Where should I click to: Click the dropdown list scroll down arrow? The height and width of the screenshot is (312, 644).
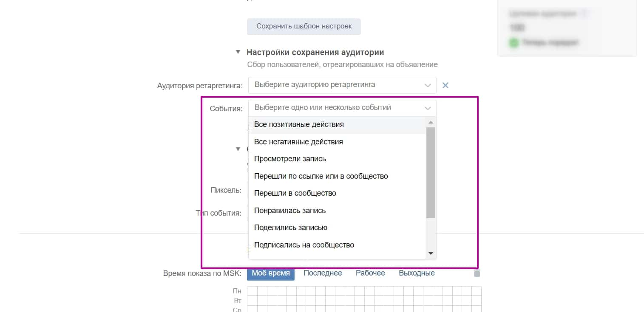(x=431, y=253)
